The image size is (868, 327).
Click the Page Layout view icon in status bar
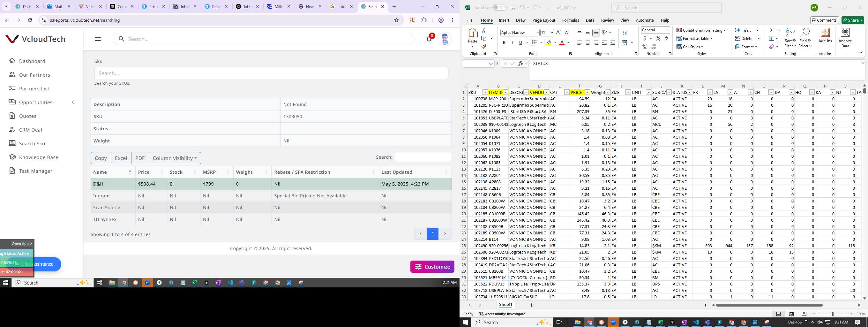click(x=791, y=314)
